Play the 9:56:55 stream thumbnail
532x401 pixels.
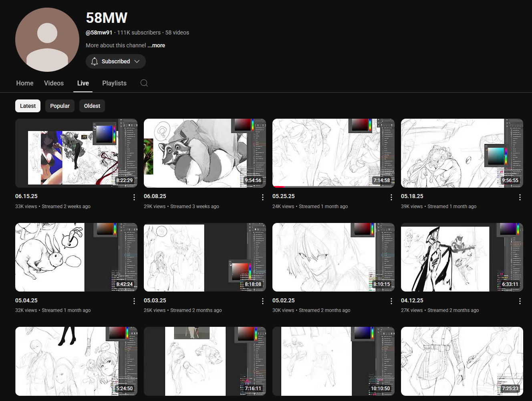(462, 153)
